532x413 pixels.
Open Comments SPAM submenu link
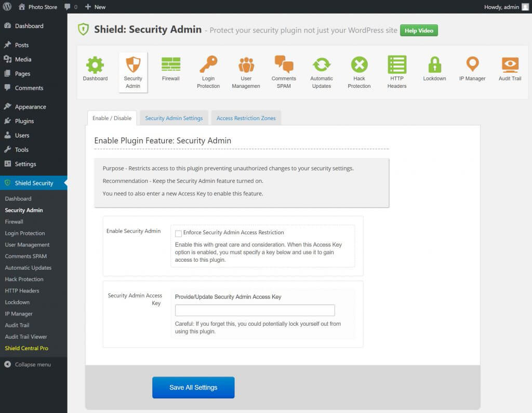[x=26, y=256]
